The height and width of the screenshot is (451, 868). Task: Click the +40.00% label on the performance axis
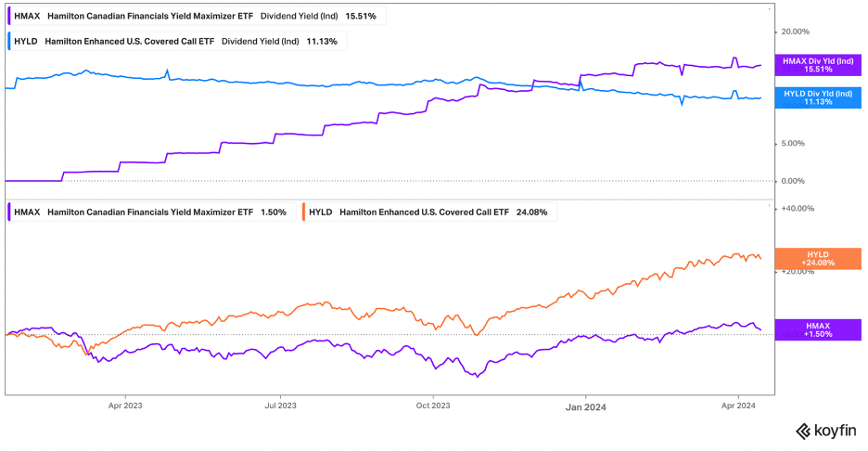point(798,209)
